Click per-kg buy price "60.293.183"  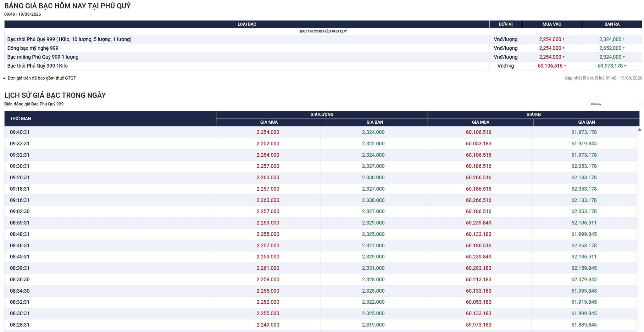(479, 268)
